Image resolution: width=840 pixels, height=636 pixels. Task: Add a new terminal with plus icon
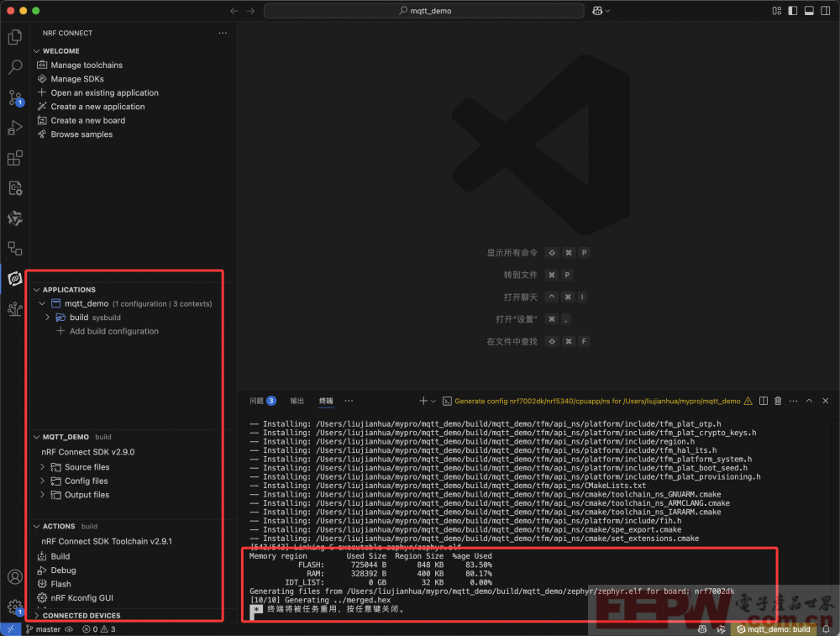point(423,401)
